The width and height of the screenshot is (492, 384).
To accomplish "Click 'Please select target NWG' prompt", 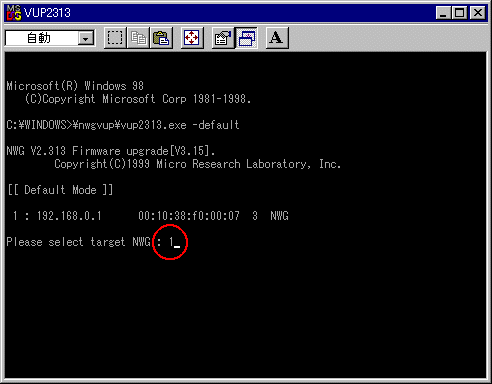I will coord(79,242).
